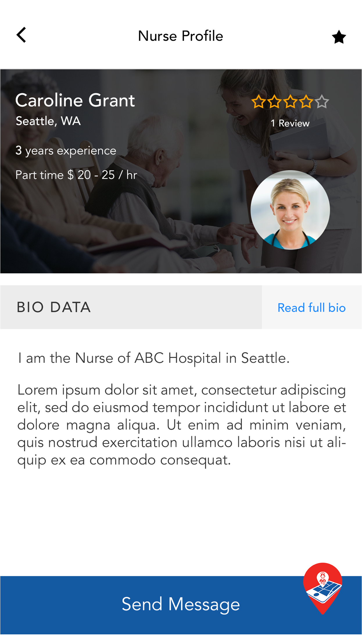Viewport: 362px width, 644px height.
Task: Click the second gold rating star
Action: tap(274, 102)
